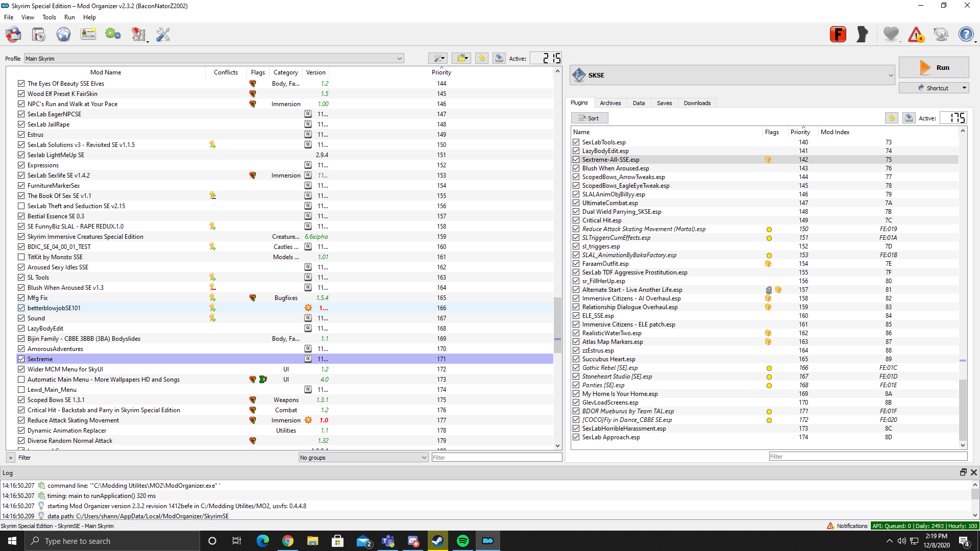
Task: Select the Atlas Map Markers.esp plugin row
Action: click(765, 342)
